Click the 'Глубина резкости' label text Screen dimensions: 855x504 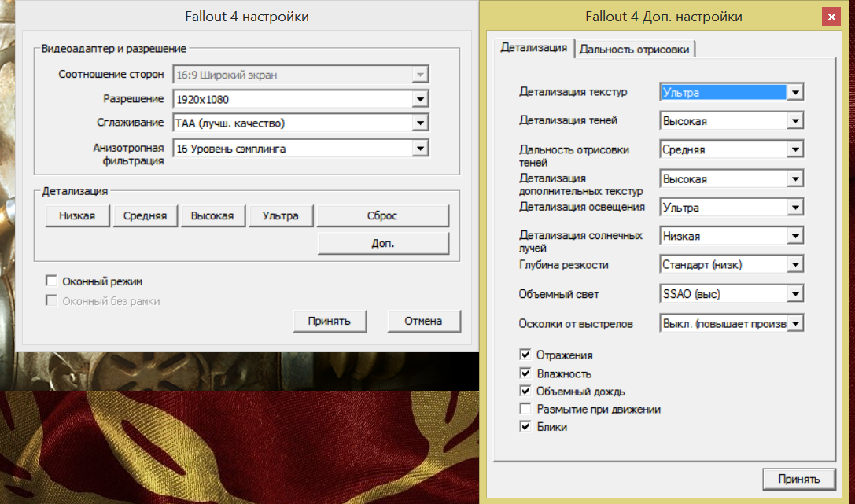pos(564,265)
